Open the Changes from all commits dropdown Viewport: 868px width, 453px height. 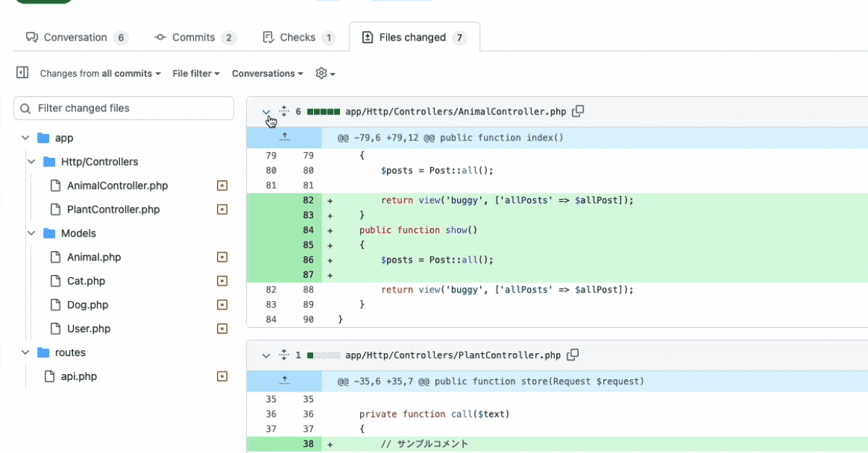coord(101,74)
